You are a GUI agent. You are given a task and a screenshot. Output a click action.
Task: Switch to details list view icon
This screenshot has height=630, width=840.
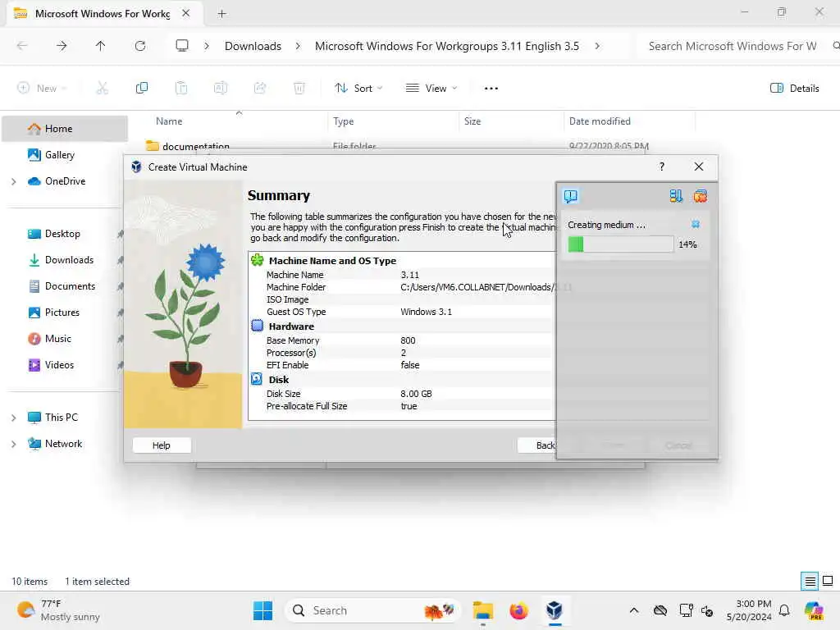pos(810,581)
